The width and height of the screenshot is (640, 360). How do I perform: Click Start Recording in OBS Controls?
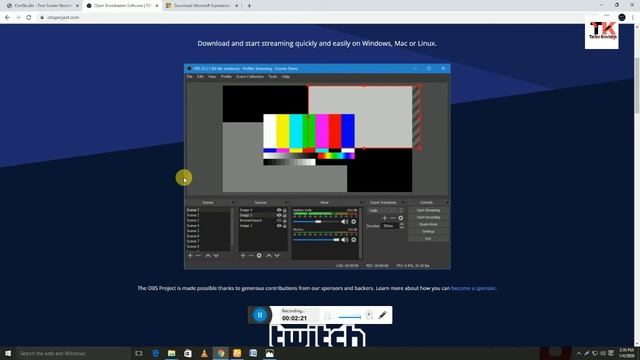click(428, 218)
